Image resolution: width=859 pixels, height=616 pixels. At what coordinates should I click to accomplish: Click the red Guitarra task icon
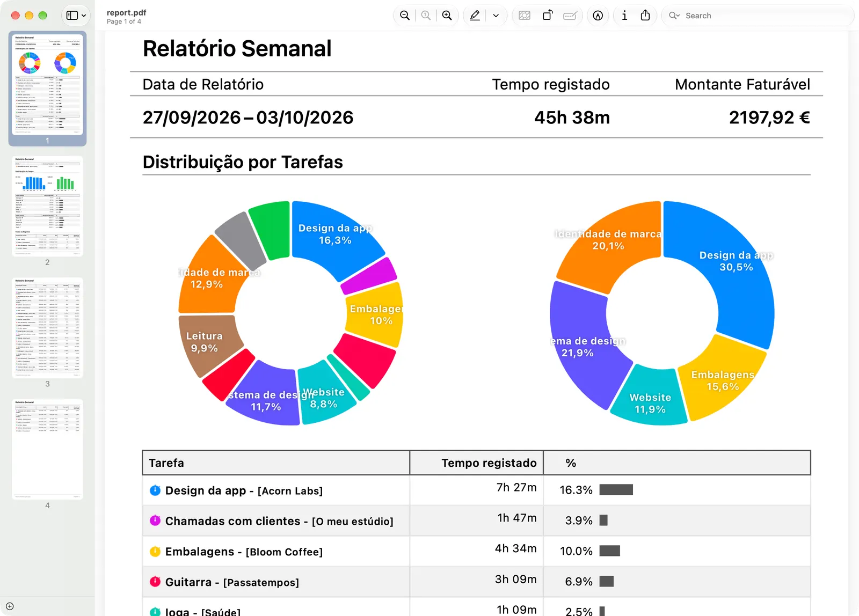[155, 582]
